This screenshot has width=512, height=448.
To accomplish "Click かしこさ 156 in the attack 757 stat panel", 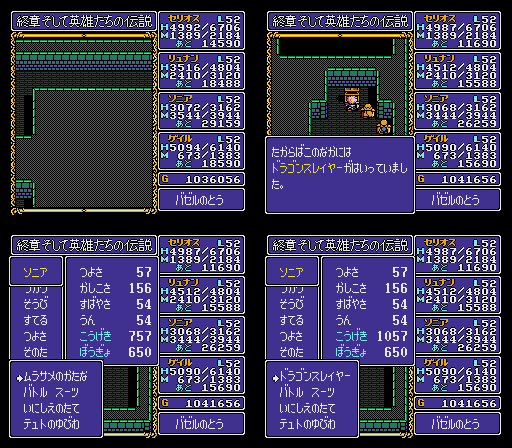I will (115, 288).
